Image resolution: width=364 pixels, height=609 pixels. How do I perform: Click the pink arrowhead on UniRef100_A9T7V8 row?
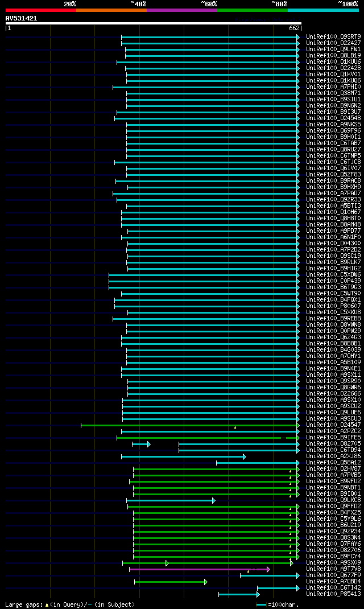point(268,569)
